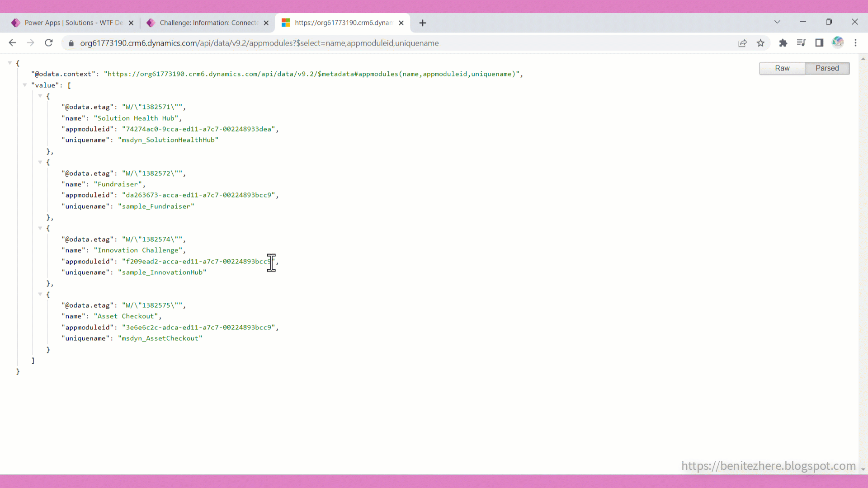
Task: Close the Challenge Information tab
Action: (266, 23)
